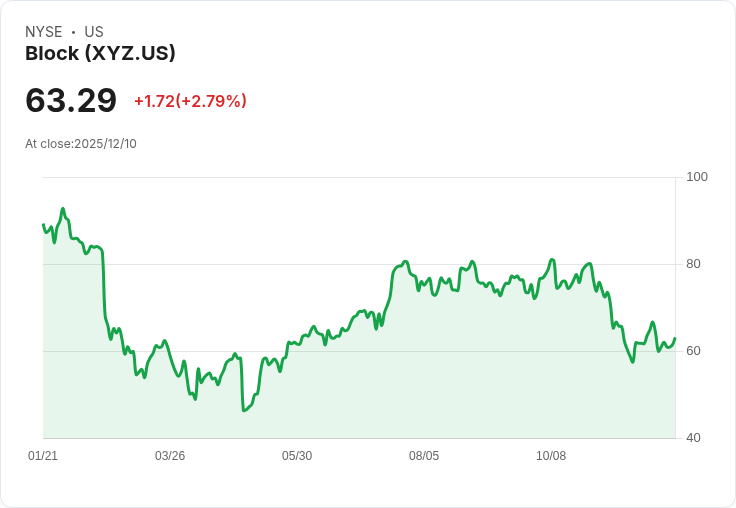This screenshot has width=736, height=508.
Task: Click the NYSE exchange label
Action: point(44,32)
